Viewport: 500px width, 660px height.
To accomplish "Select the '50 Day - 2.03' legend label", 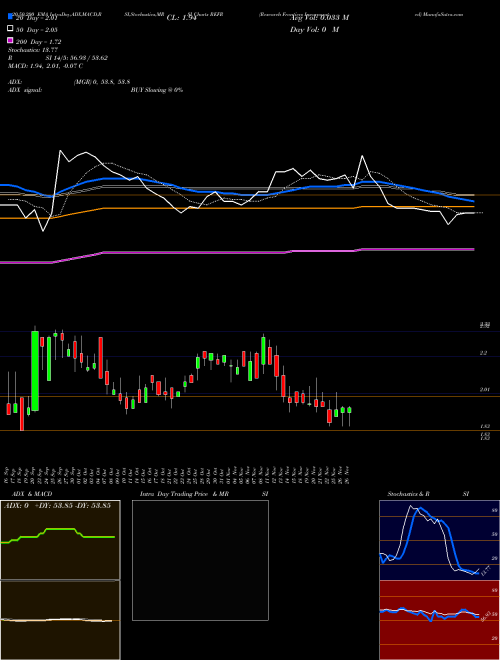I will tap(37, 30).
